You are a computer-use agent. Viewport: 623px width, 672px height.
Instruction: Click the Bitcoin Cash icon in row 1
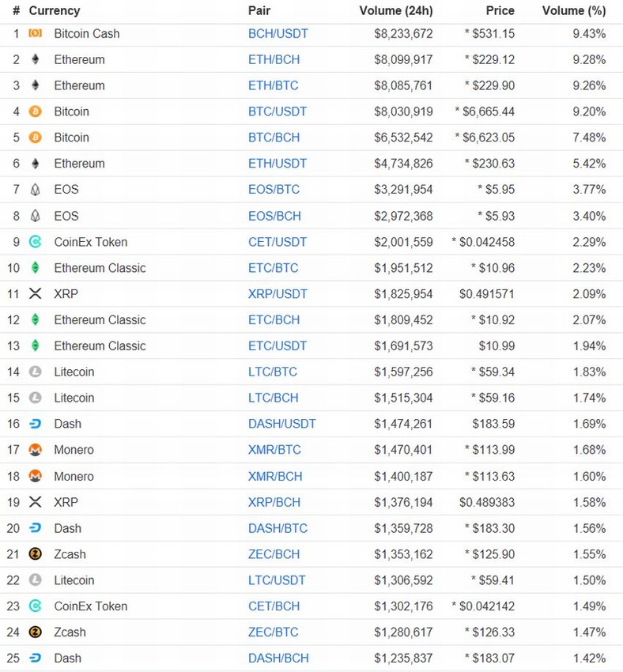point(35,33)
